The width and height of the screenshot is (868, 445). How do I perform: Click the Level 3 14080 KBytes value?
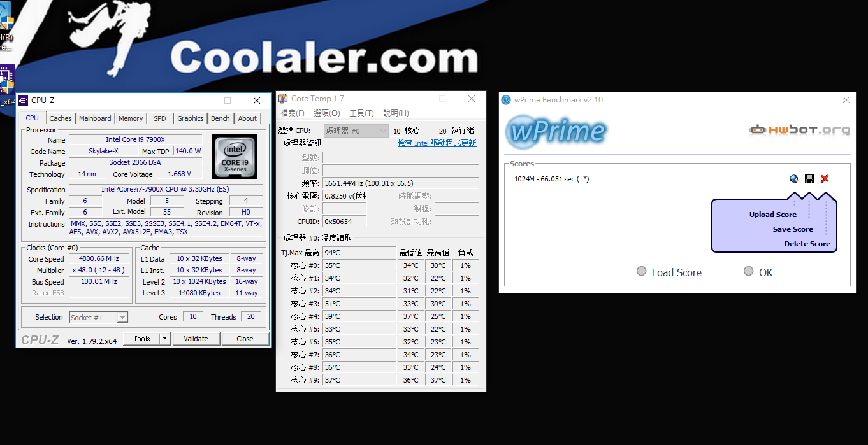199,293
